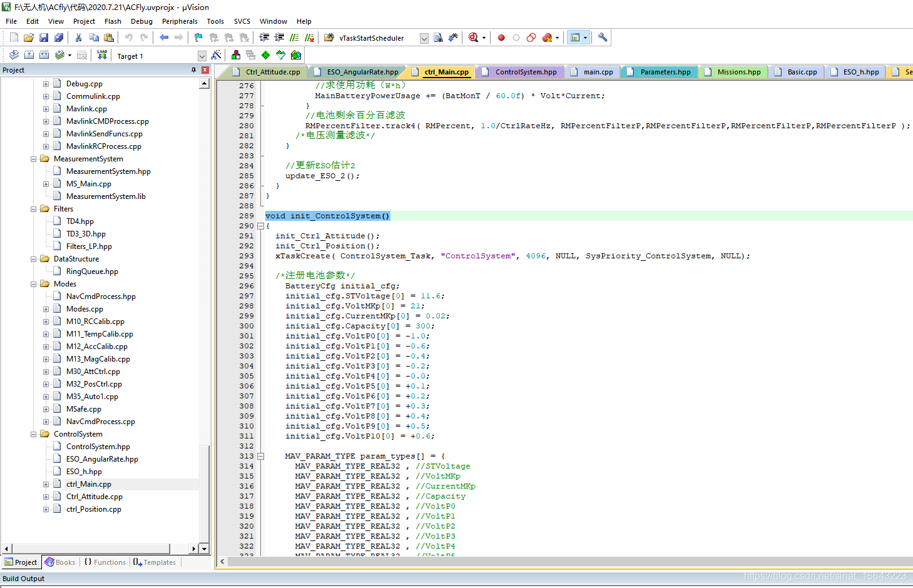Open the Target 1 dropdown
Image resolution: width=913 pixels, height=588 pixels.
click(x=201, y=56)
